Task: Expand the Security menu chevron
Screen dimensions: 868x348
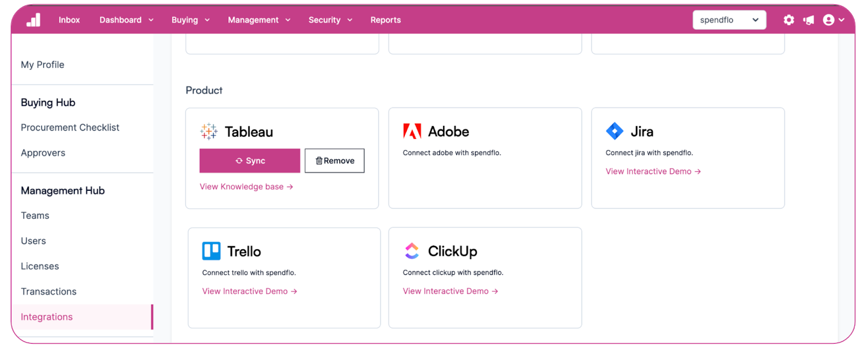Action: tap(350, 20)
